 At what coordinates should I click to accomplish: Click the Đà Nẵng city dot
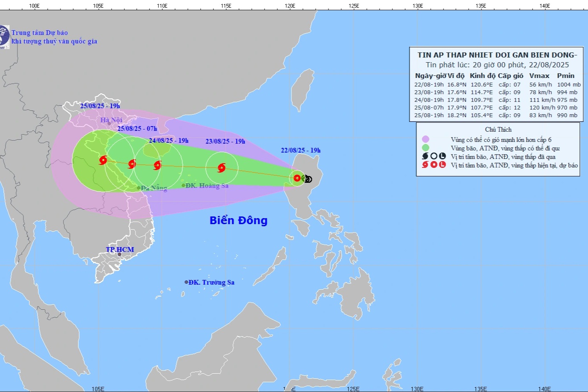(138, 188)
